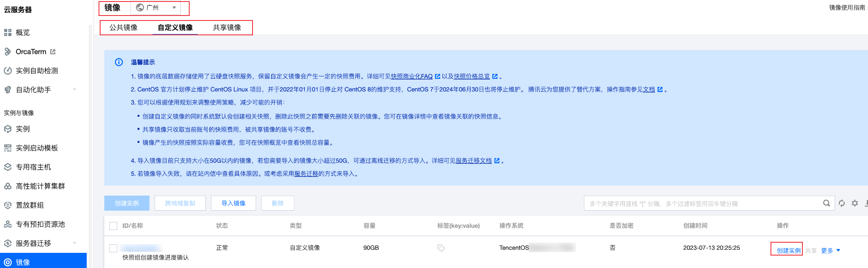Click the 专有预扣资源池 icon

(x=8, y=224)
